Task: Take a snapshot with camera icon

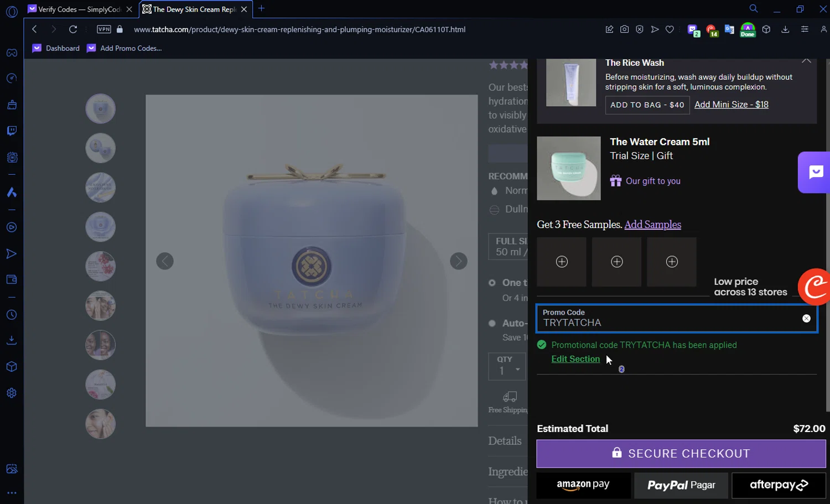Action: tap(625, 29)
